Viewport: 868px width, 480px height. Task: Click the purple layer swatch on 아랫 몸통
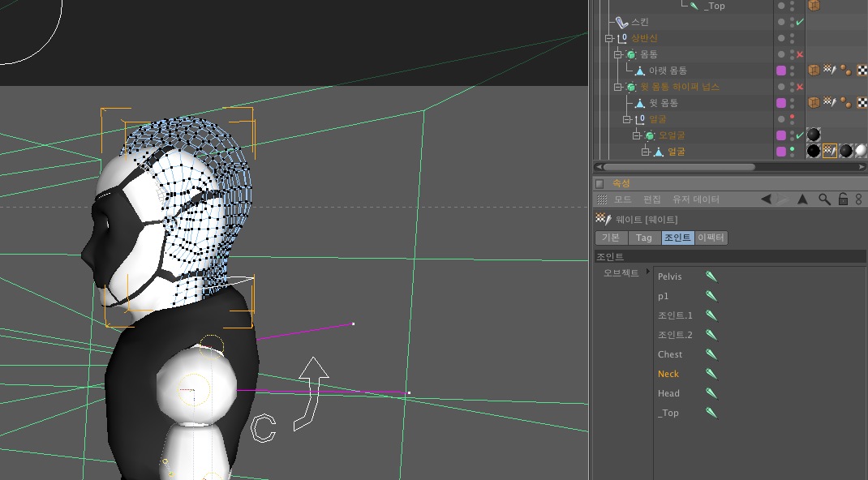click(781, 71)
